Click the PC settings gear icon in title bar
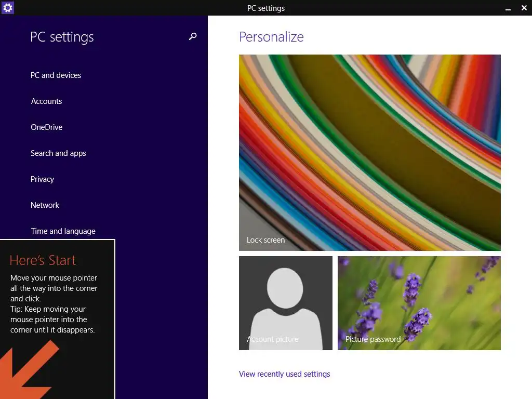532x399 pixels. pyautogui.click(x=7, y=7)
